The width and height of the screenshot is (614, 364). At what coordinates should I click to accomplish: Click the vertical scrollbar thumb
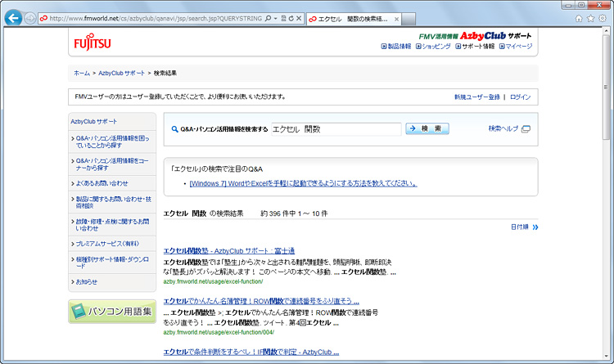(606, 88)
